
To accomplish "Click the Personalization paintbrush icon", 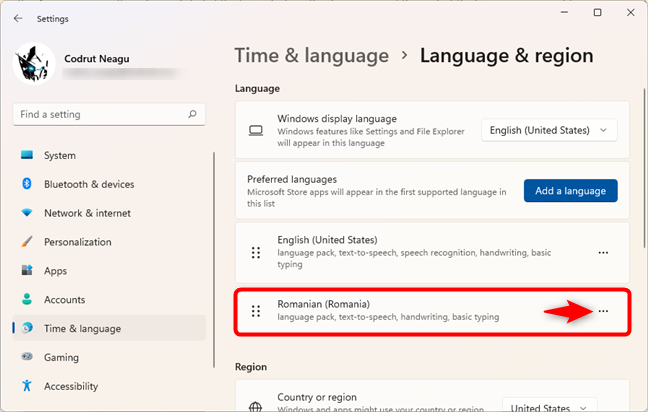I will tap(27, 241).
